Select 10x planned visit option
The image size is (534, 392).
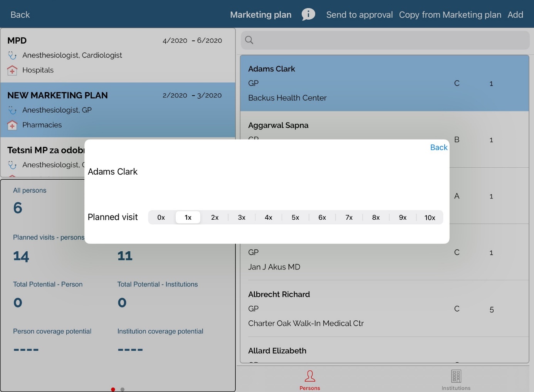tap(430, 217)
